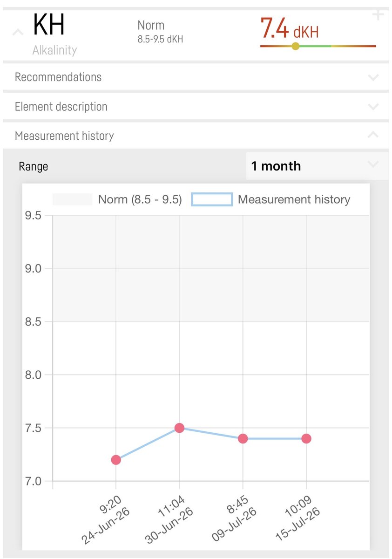Click the plus icon at top right
392x559 pixels.
(378, 15)
